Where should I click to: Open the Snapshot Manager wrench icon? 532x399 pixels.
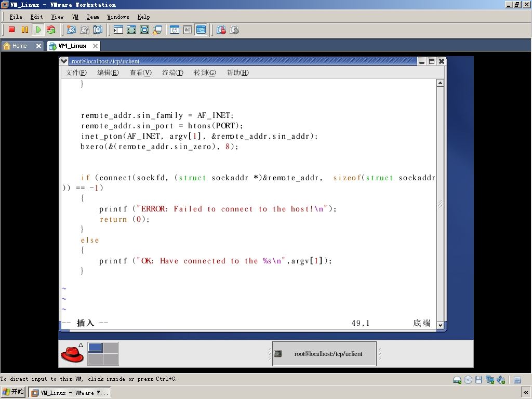point(97,30)
